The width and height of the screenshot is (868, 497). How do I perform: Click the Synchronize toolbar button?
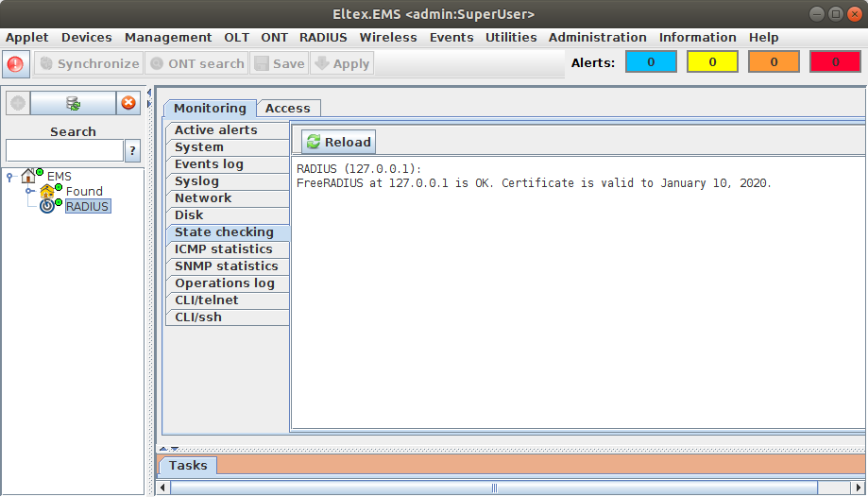(x=89, y=63)
